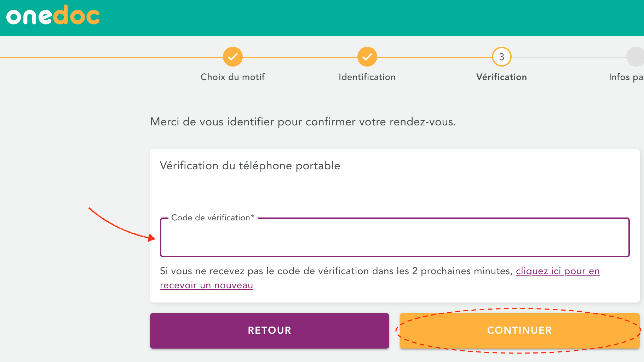The image size is (644, 362).
Task: Click the Merci de vous identifier message
Action: 303,121
